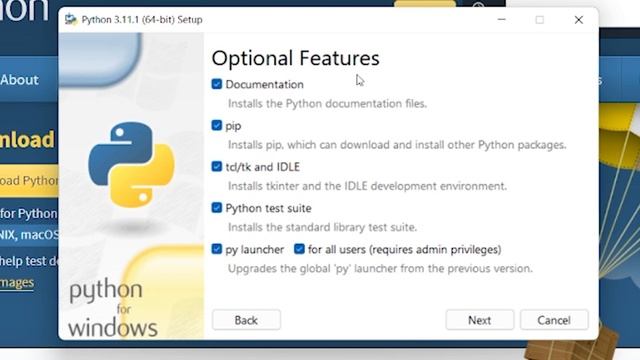The height and width of the screenshot is (360, 640).
Task: Uncheck the Python test suite option
Action: (x=217, y=208)
